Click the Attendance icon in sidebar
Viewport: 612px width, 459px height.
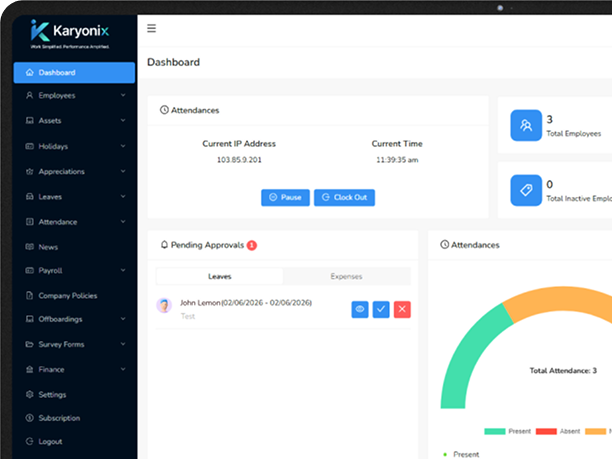click(x=30, y=222)
